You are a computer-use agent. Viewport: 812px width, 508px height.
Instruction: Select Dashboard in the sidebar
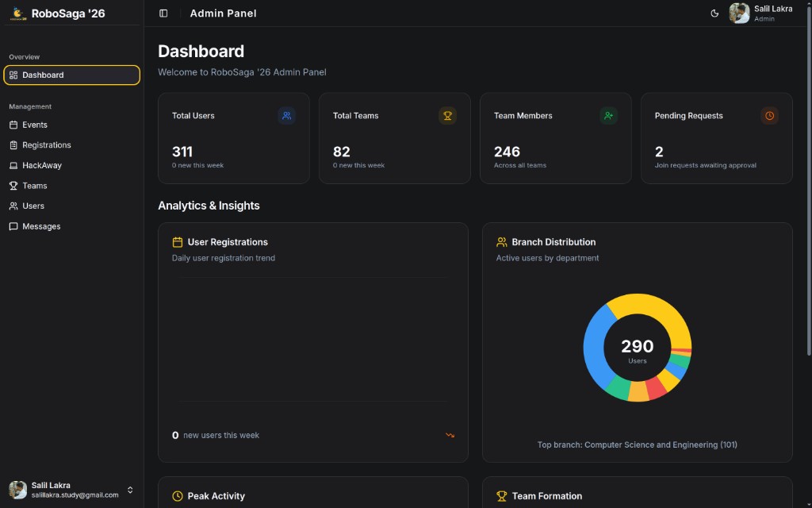[71, 75]
